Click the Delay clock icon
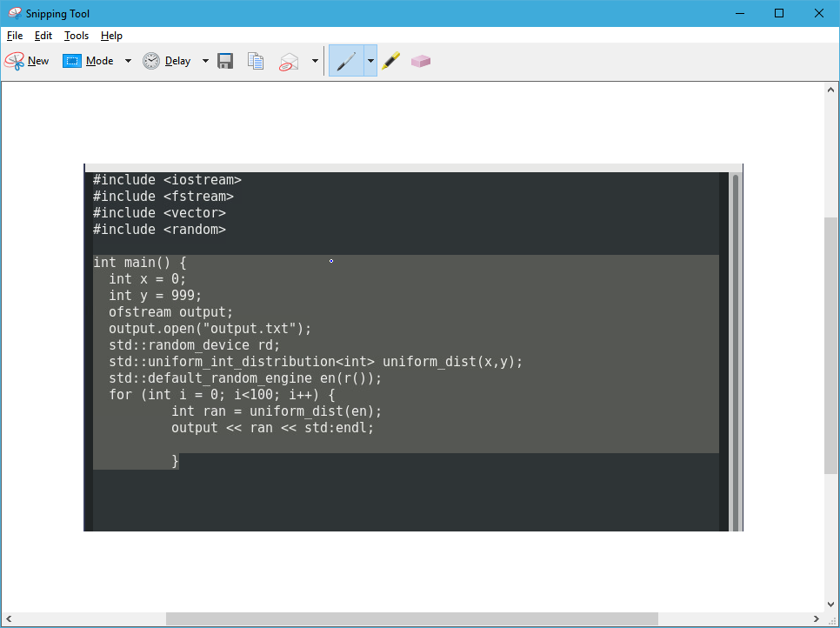The height and width of the screenshot is (628, 840). 151,61
